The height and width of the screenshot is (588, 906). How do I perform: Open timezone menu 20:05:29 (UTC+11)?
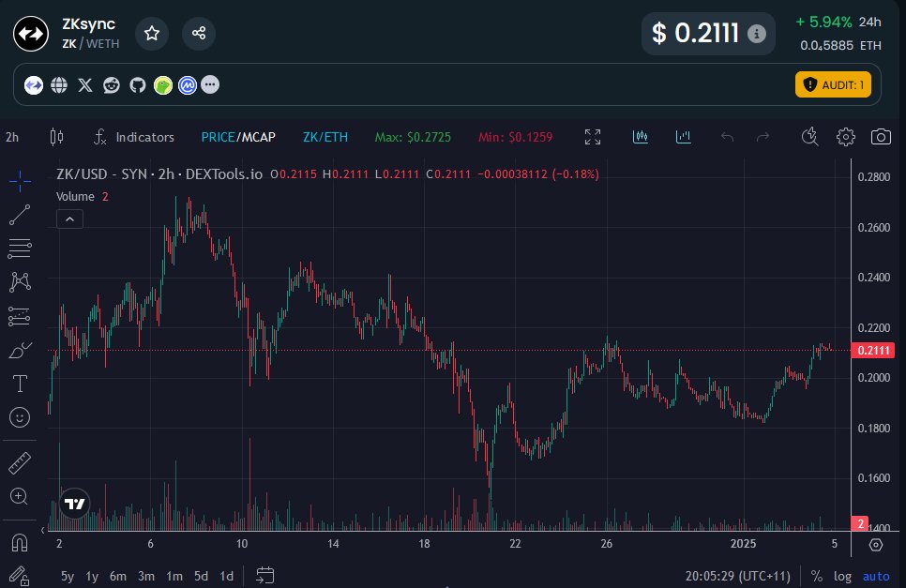click(738, 576)
